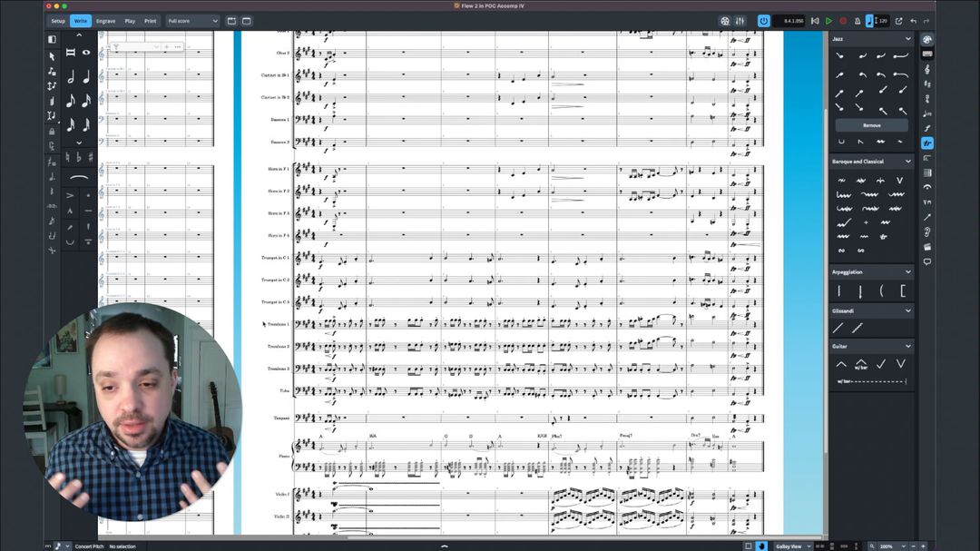Image resolution: width=980 pixels, height=551 pixels.
Task: Toggle Concert Pitch in the status bar
Action: (x=90, y=546)
